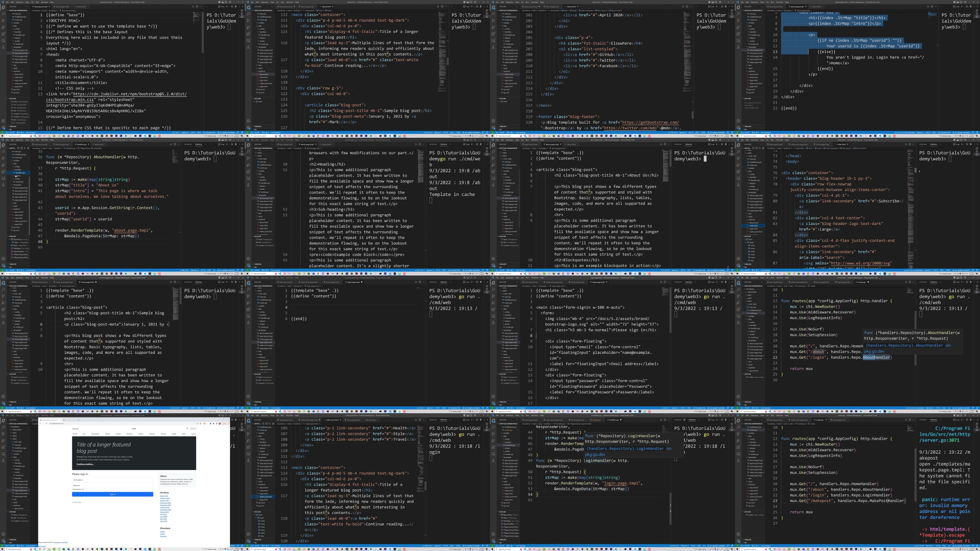The width and height of the screenshot is (980, 551).
Task: Click the Password field in the Chrome login form
Action: click(113, 485)
